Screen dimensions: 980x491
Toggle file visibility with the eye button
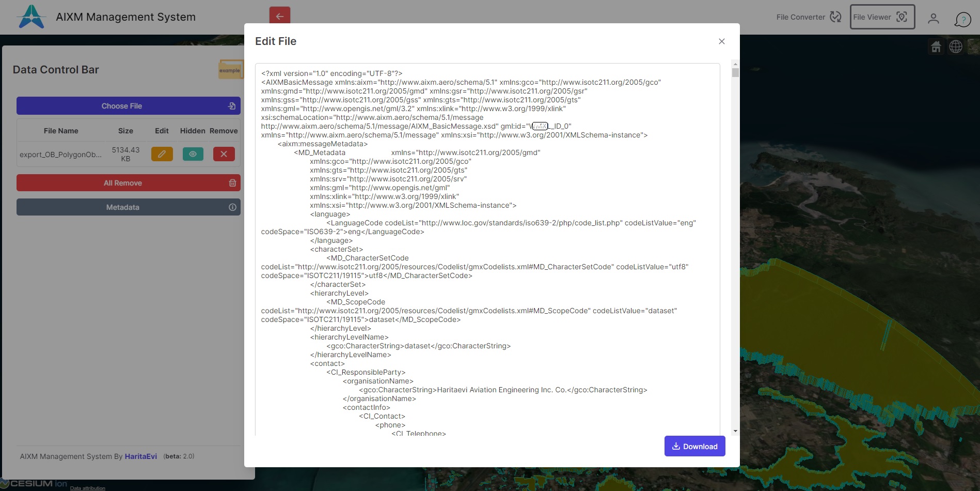pos(193,154)
